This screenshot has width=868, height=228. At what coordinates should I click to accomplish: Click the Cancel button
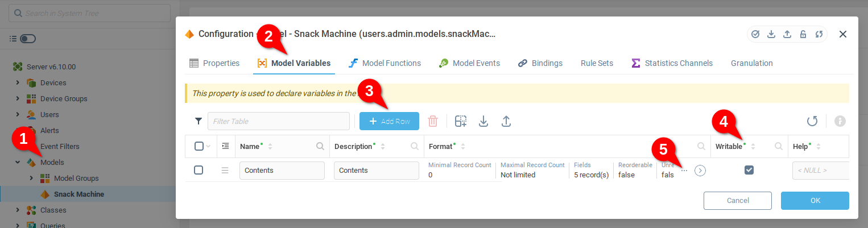[x=737, y=201]
